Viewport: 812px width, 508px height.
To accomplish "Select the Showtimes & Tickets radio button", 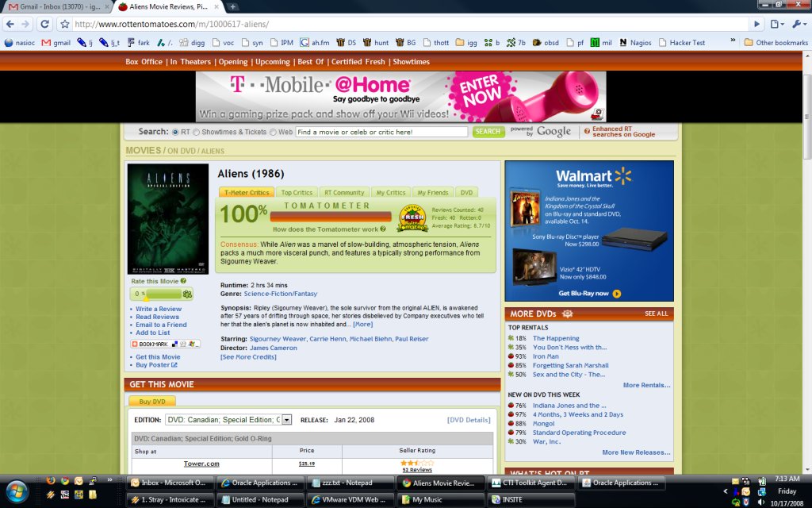I will tap(197, 133).
